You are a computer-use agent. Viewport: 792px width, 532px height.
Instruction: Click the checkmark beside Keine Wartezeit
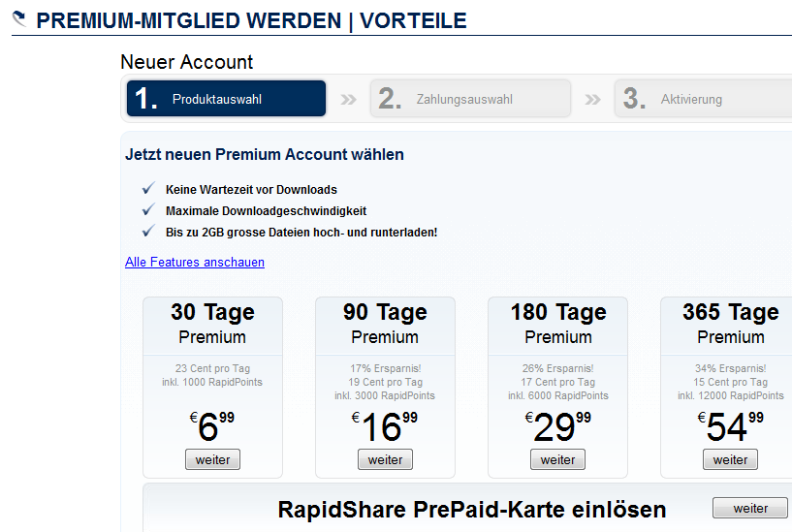coord(148,188)
